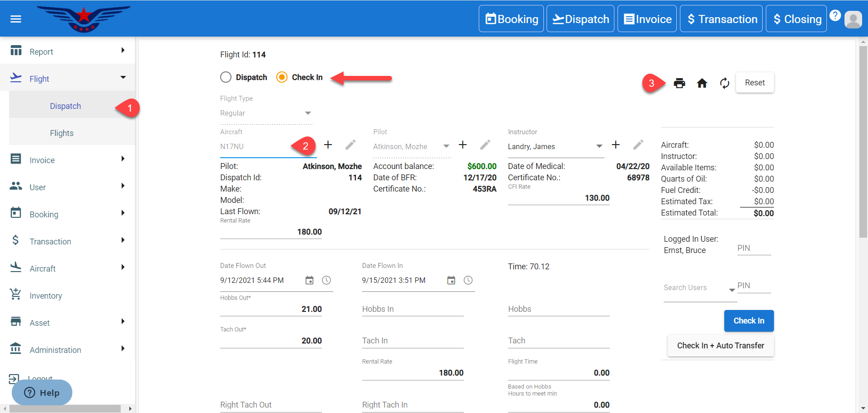The width and height of the screenshot is (868, 413).
Task: Open calendar picker for Date Flown Out
Action: click(309, 281)
